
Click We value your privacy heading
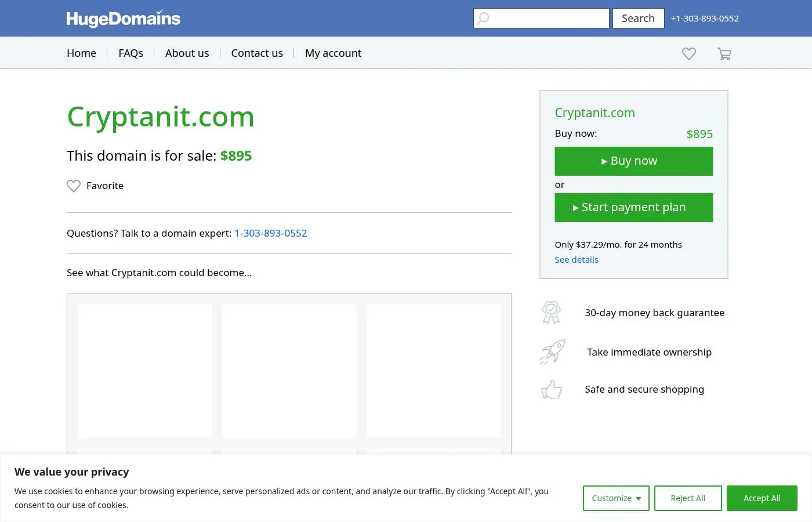[72, 472]
